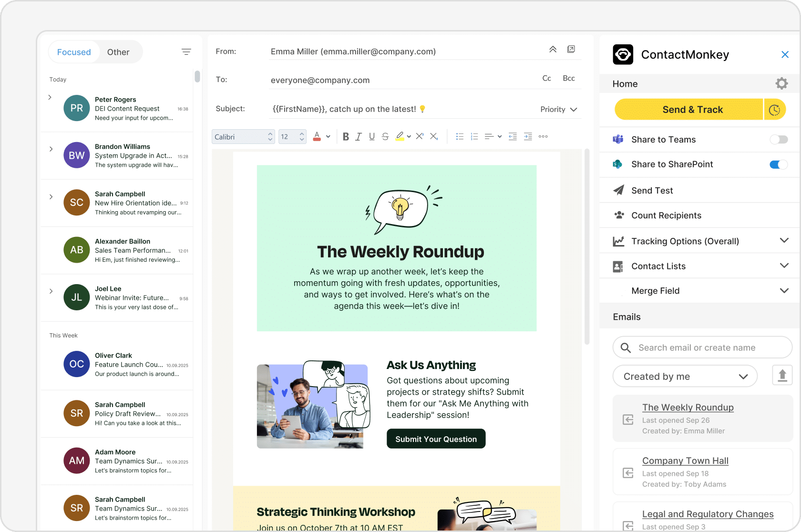Enable the Share to Teams toggle

click(778, 140)
